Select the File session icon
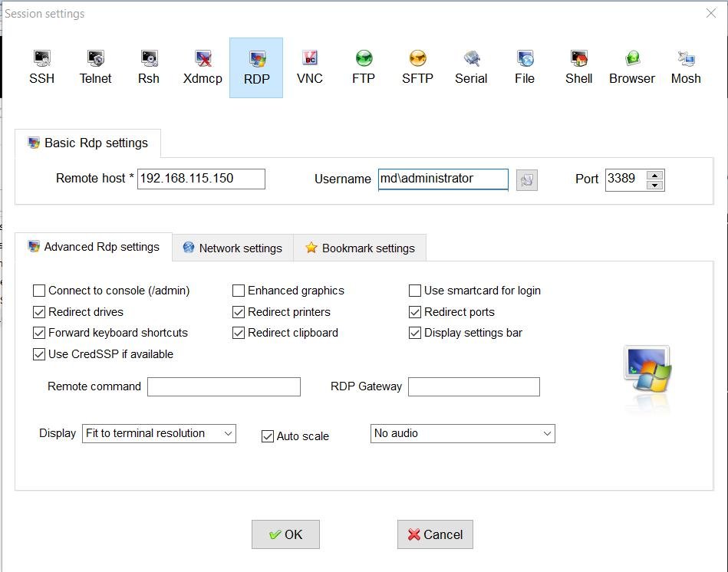Image resolution: width=728 pixels, height=572 pixels. pyautogui.click(x=525, y=67)
